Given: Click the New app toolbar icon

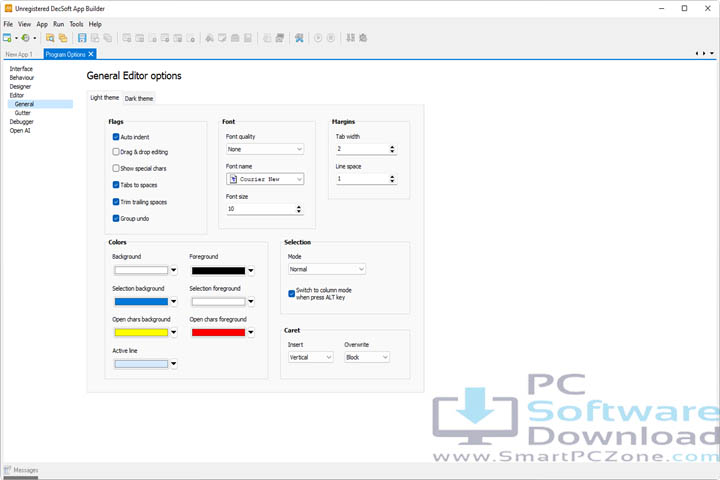Looking at the screenshot, I should [x=7, y=38].
